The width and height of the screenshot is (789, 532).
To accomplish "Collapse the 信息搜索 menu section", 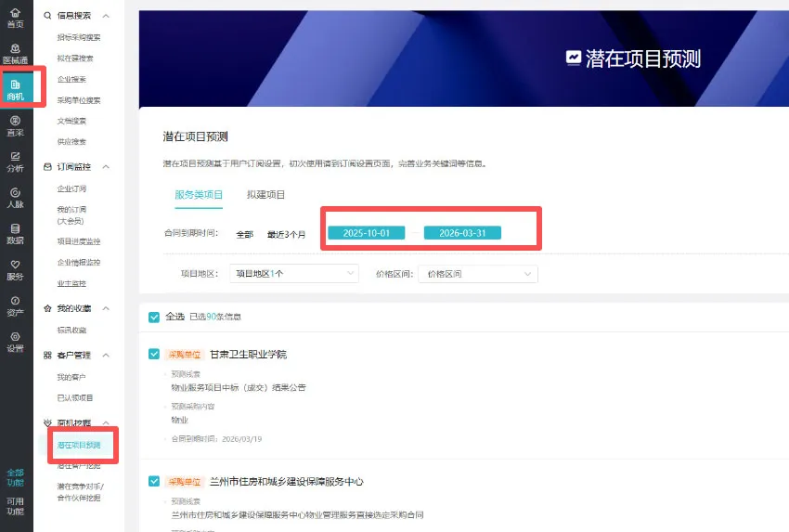I will pyautogui.click(x=106, y=16).
